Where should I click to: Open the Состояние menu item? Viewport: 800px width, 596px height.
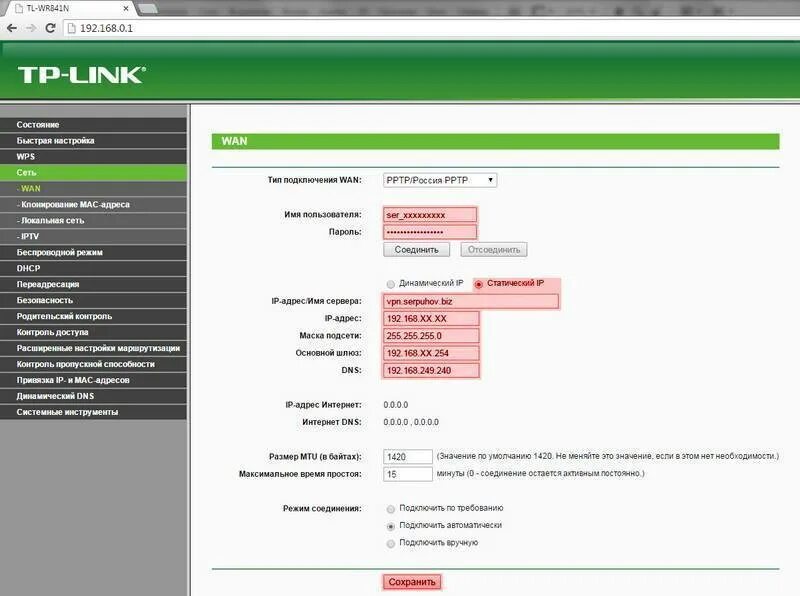click(x=93, y=125)
